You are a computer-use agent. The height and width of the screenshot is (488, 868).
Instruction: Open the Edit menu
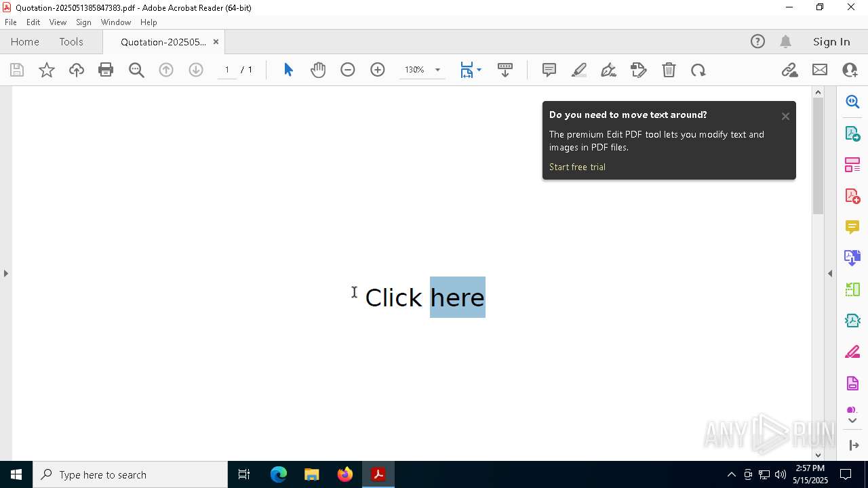tap(33, 22)
